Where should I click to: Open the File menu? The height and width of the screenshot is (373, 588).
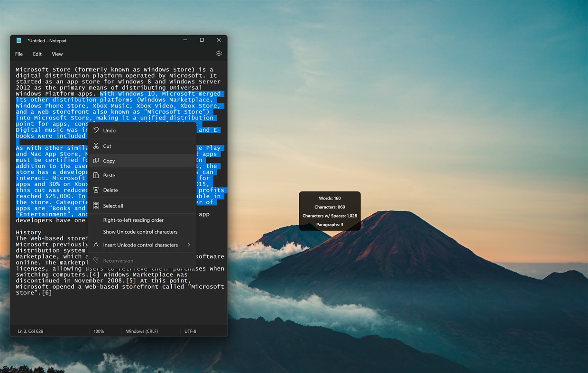click(x=18, y=54)
